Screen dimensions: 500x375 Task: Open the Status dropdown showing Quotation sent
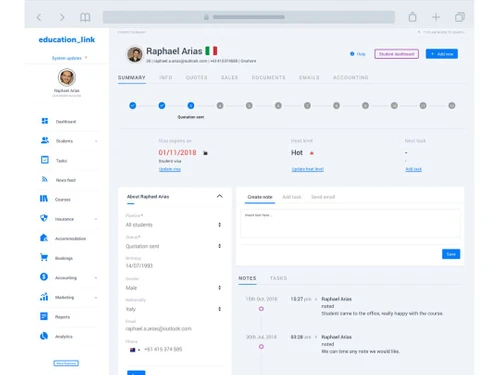coord(173,246)
